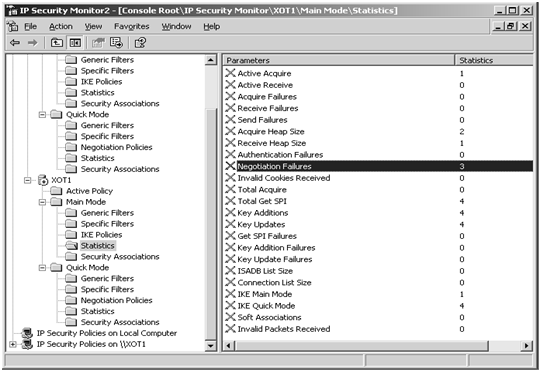Click the Help toolbar icon
Screen dimensions: 541x372
140,43
